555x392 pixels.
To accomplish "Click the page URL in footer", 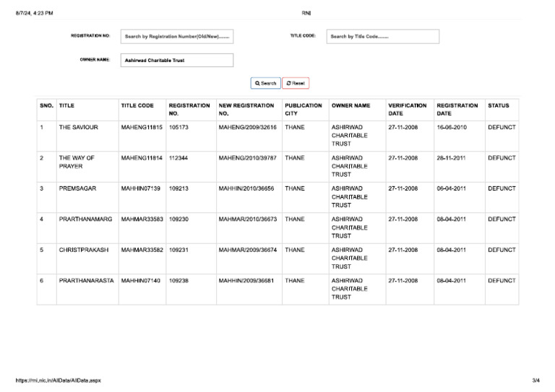I will (58, 380).
